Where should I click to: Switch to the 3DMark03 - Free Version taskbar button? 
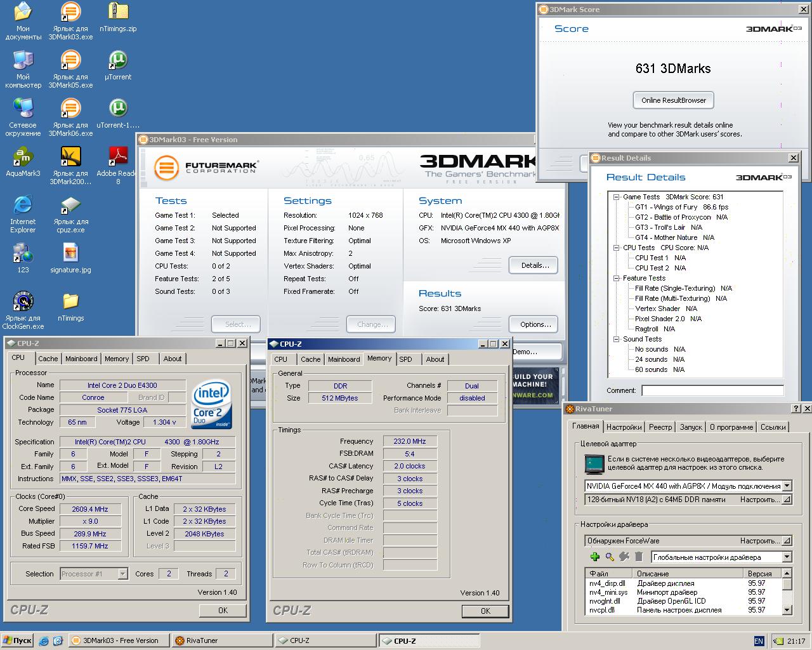coord(119,640)
